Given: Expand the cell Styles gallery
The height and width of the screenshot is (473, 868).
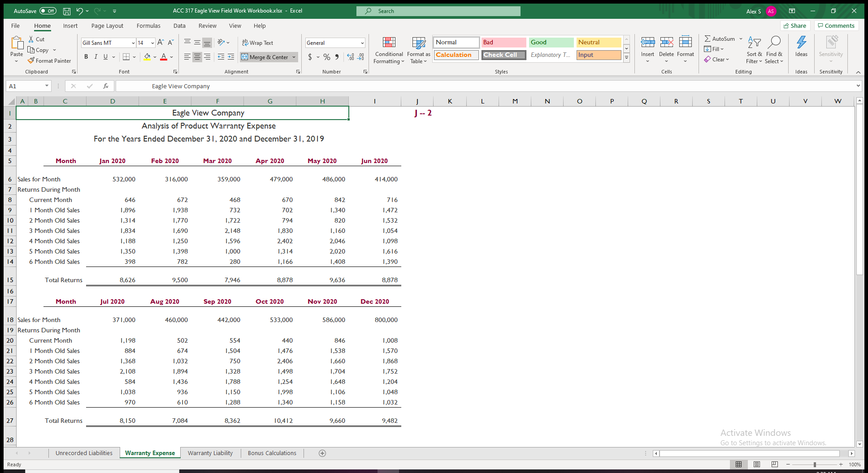Looking at the screenshot, I should point(627,58).
